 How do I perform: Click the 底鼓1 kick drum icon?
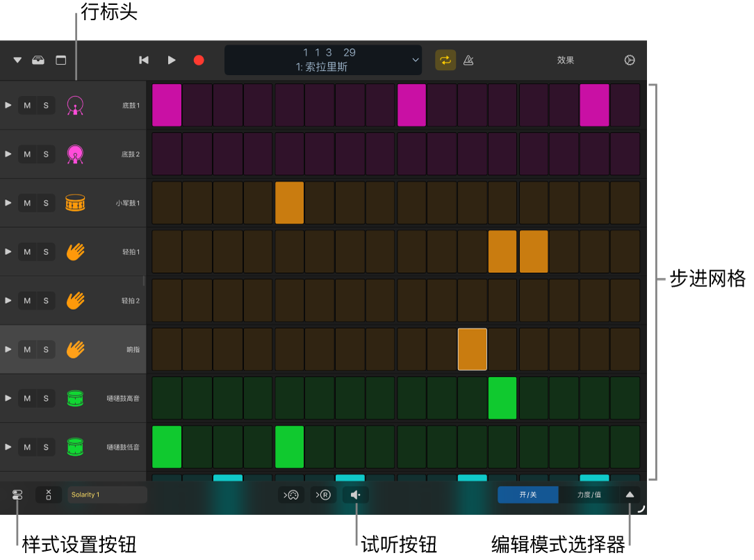(75, 106)
